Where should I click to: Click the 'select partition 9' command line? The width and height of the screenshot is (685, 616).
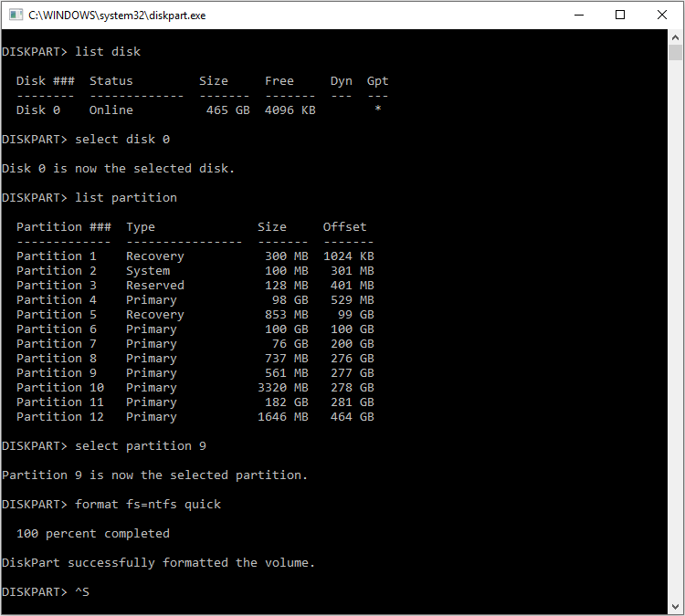[x=104, y=446]
